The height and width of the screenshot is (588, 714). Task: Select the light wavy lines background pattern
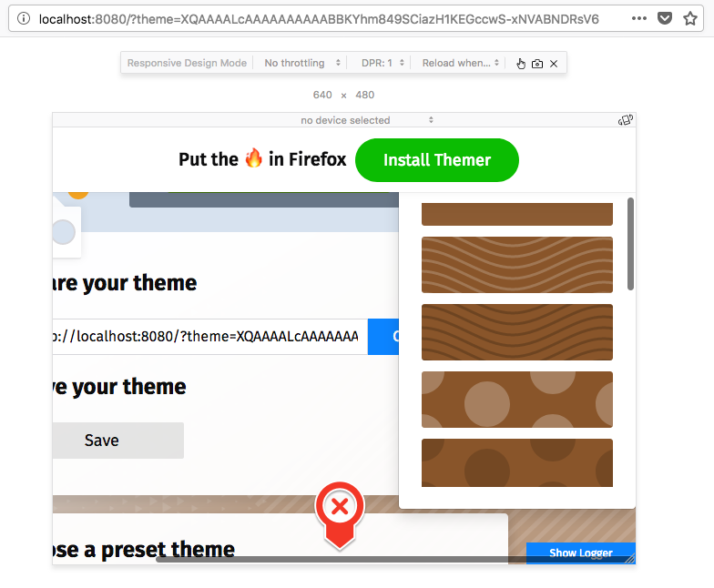517,264
